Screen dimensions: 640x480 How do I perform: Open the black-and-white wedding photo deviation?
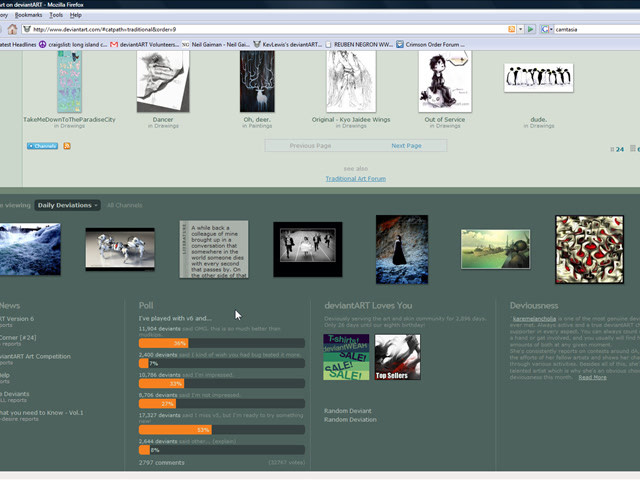coord(308,249)
